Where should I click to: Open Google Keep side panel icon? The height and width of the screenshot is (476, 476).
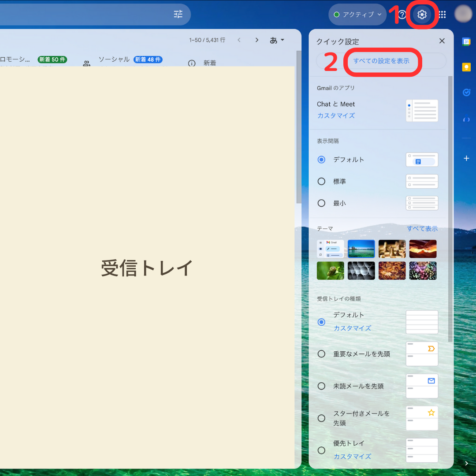click(466, 67)
